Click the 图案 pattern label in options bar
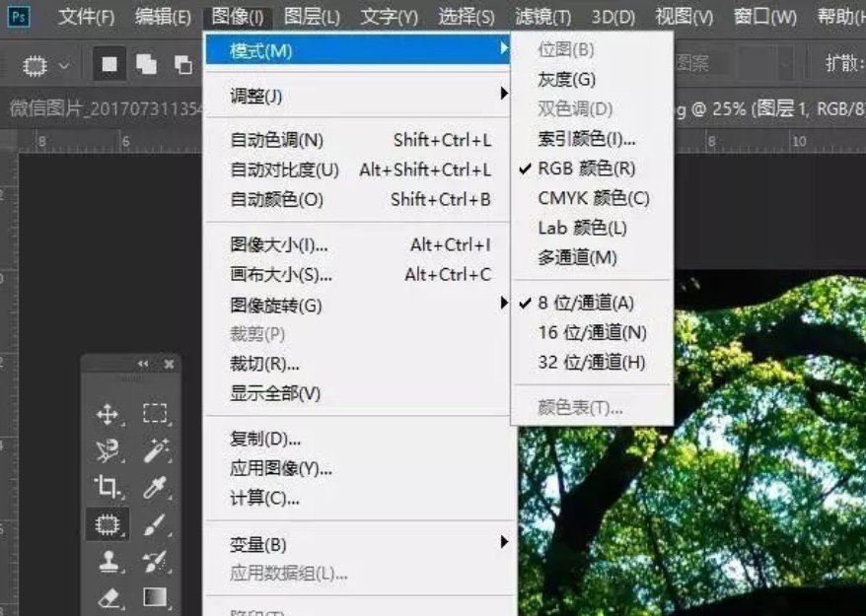 [x=693, y=61]
